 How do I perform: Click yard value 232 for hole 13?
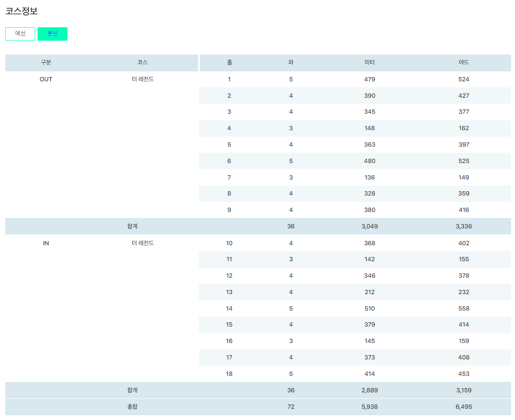tap(464, 292)
